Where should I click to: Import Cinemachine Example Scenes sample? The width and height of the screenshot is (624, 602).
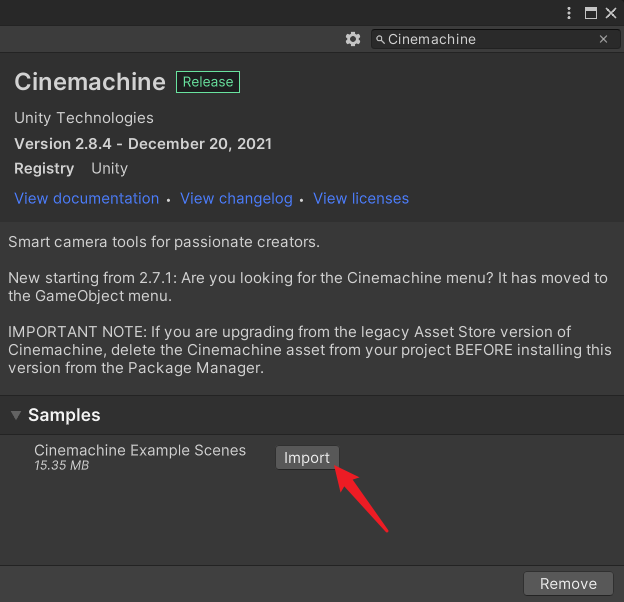point(307,458)
